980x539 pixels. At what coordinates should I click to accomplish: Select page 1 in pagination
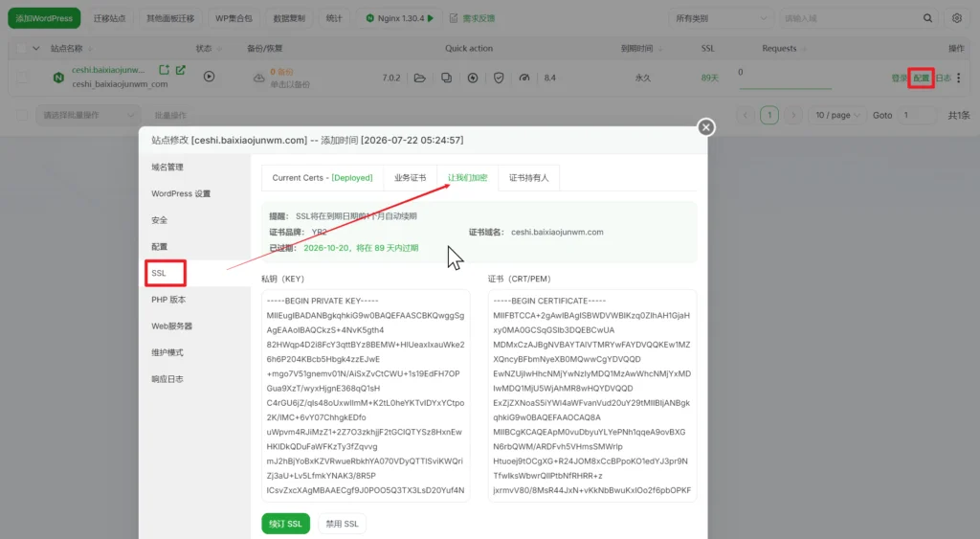coord(769,115)
